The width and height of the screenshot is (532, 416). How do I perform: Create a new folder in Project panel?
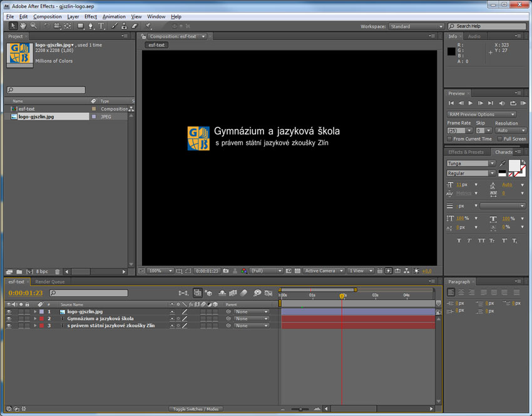(x=19, y=272)
